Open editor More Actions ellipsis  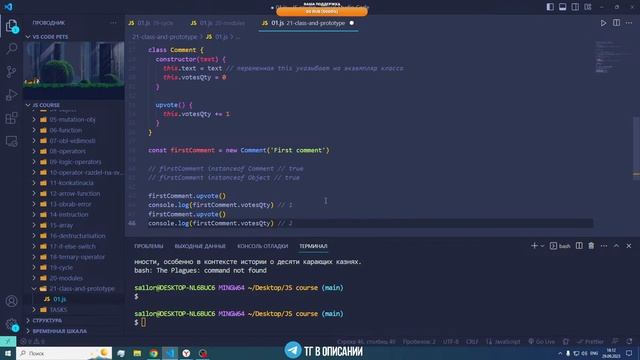click(x=629, y=23)
